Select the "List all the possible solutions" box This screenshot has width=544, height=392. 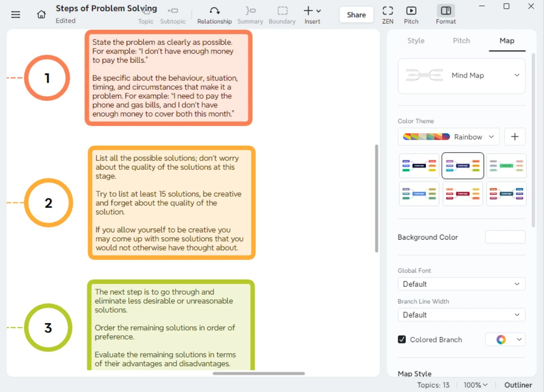(x=172, y=203)
